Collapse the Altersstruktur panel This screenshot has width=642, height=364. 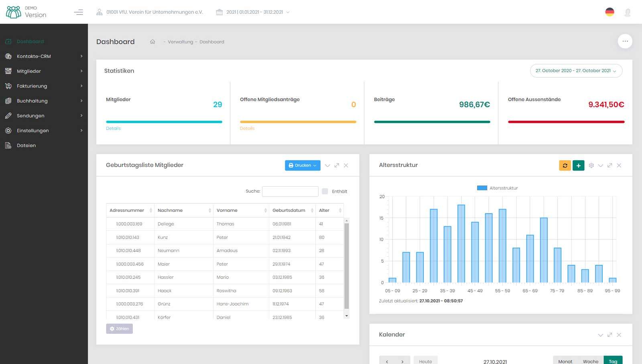pos(600,165)
